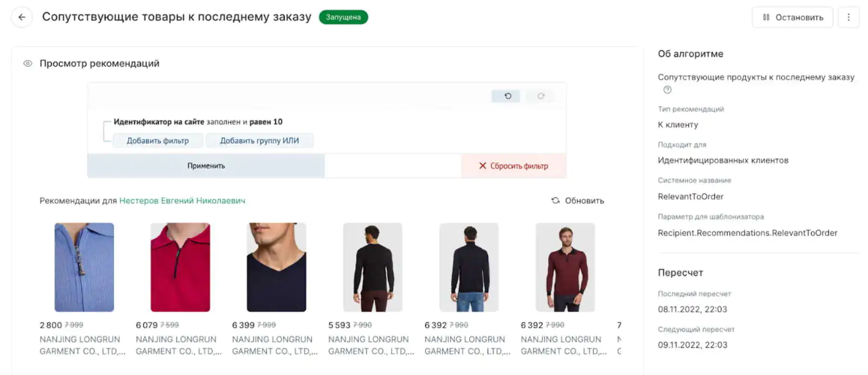This screenshot has height=375, width=868.
Task: Open the red polo product thumbnail
Action: [180, 267]
